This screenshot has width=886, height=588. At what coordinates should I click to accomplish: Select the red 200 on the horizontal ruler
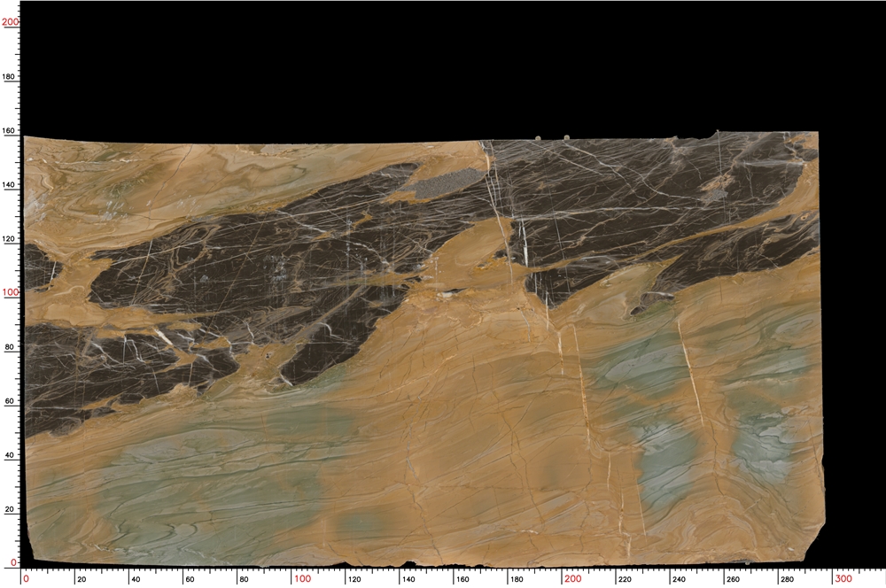573,578
